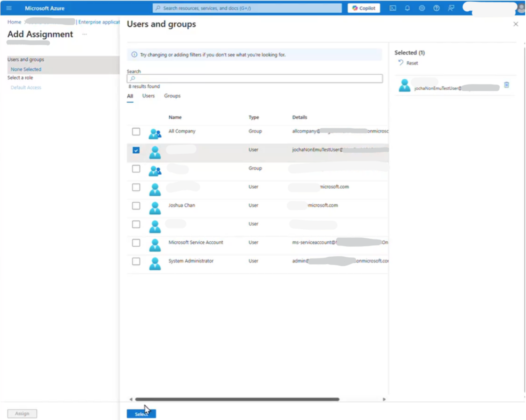The width and height of the screenshot is (526, 420).
Task: Open the feedback icon in top bar
Action: coord(451,8)
